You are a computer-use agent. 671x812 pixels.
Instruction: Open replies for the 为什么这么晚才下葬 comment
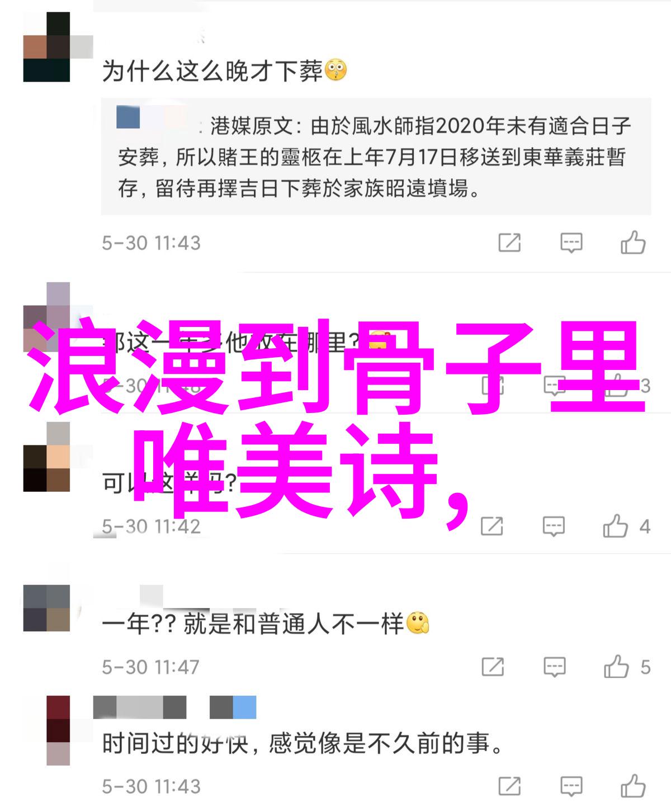point(571,243)
